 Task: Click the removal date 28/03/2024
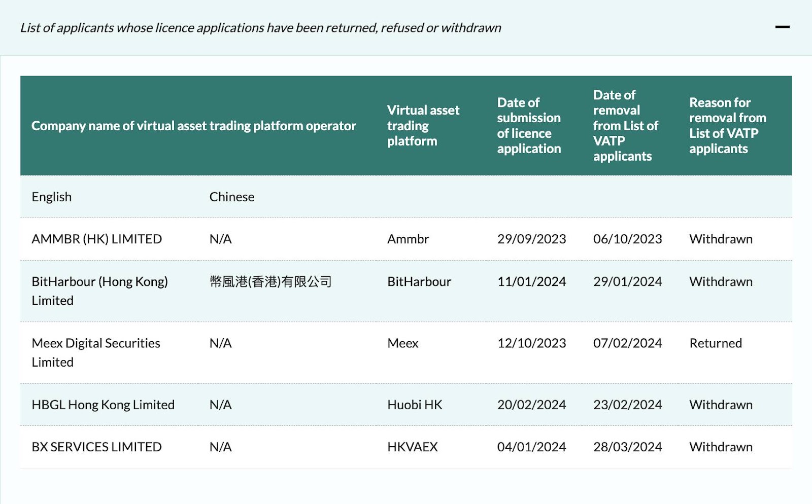(627, 447)
